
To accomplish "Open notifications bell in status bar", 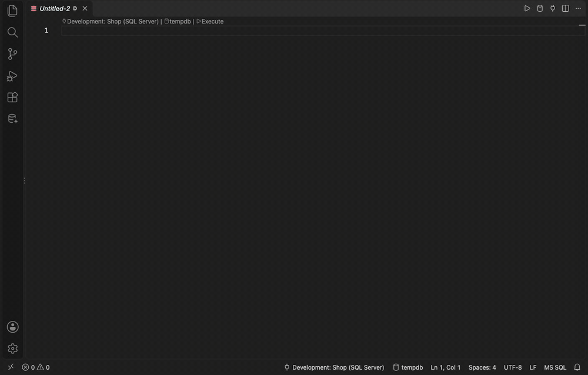I will 577,367.
